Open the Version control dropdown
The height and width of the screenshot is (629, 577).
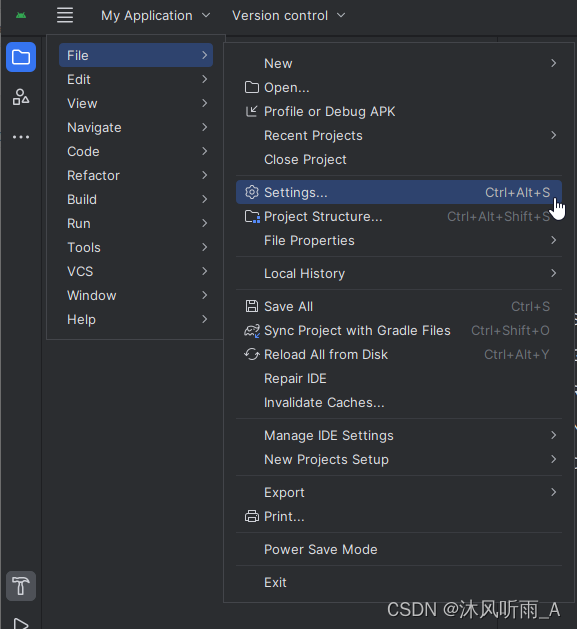click(288, 16)
